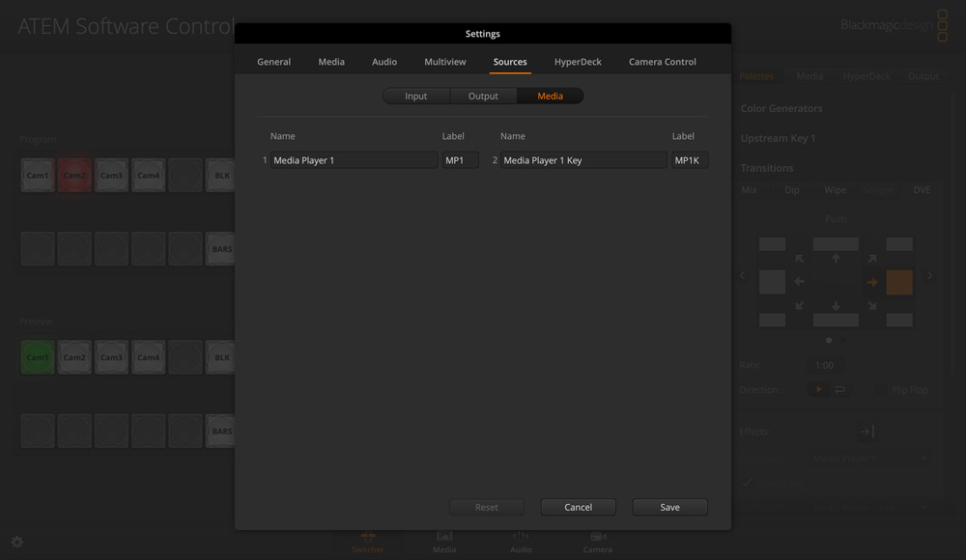Switch to the Media settings tab
The height and width of the screenshot is (560, 966).
pyautogui.click(x=330, y=62)
